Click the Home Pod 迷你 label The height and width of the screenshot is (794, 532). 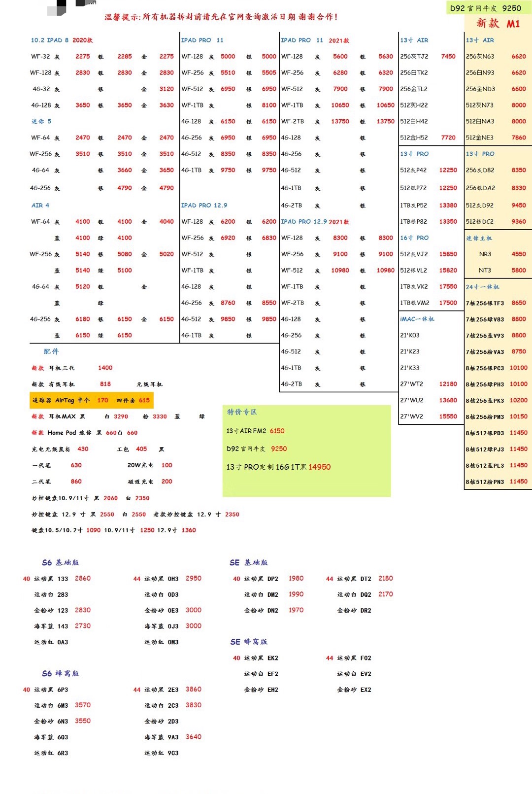click(x=69, y=433)
